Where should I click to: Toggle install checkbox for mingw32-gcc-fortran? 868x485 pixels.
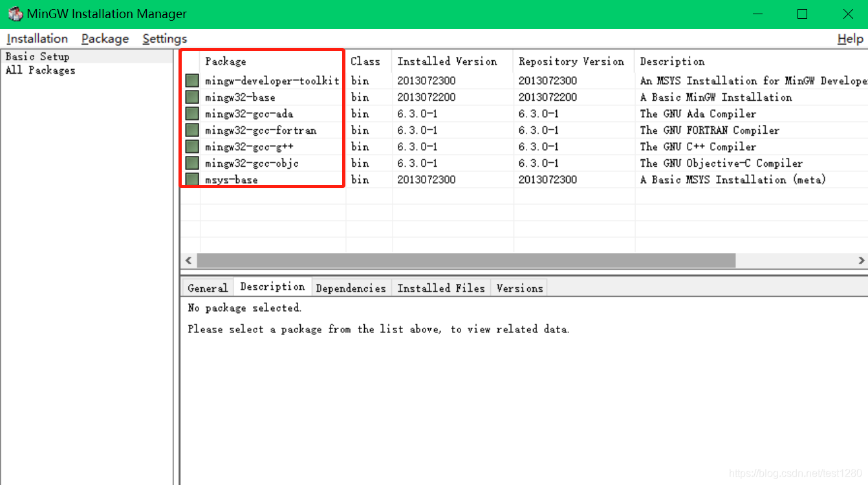pos(192,130)
